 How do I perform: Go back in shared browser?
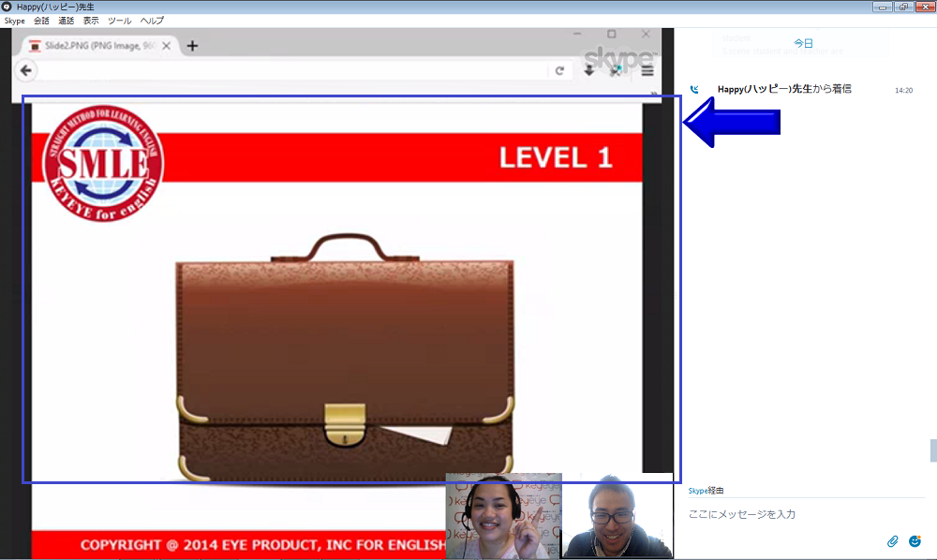25,70
